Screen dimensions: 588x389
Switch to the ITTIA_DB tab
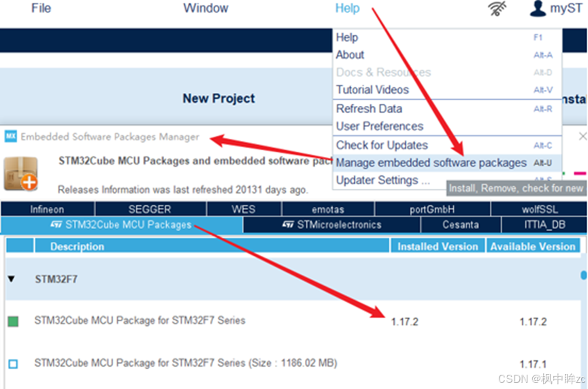pyautogui.click(x=544, y=225)
